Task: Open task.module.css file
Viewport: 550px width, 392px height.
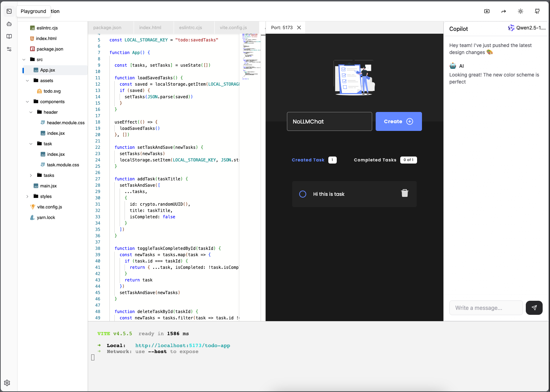Action: point(63,165)
